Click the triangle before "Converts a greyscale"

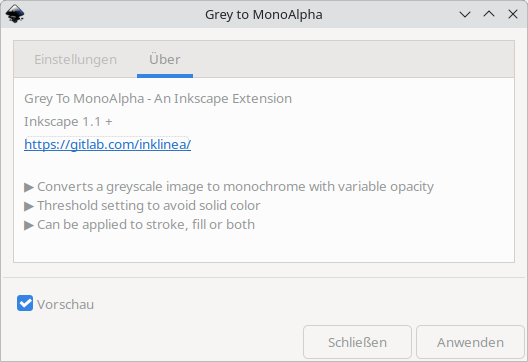[29, 187]
